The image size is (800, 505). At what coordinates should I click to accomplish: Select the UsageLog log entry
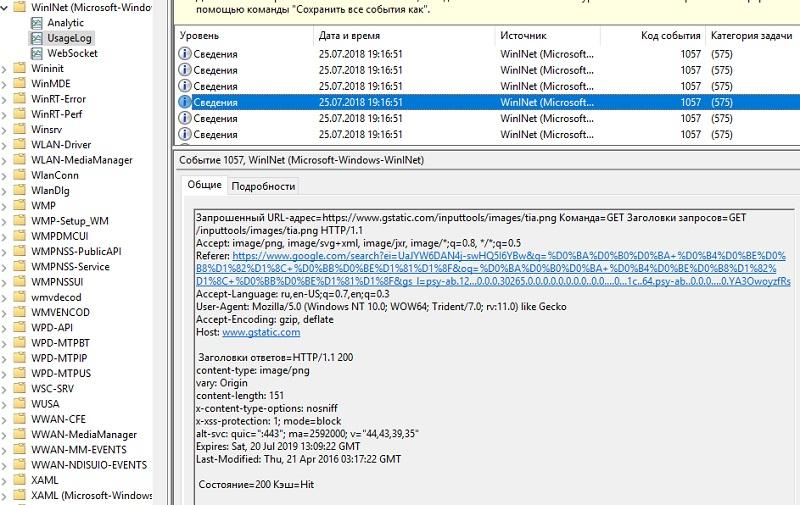pyautogui.click(x=69, y=38)
